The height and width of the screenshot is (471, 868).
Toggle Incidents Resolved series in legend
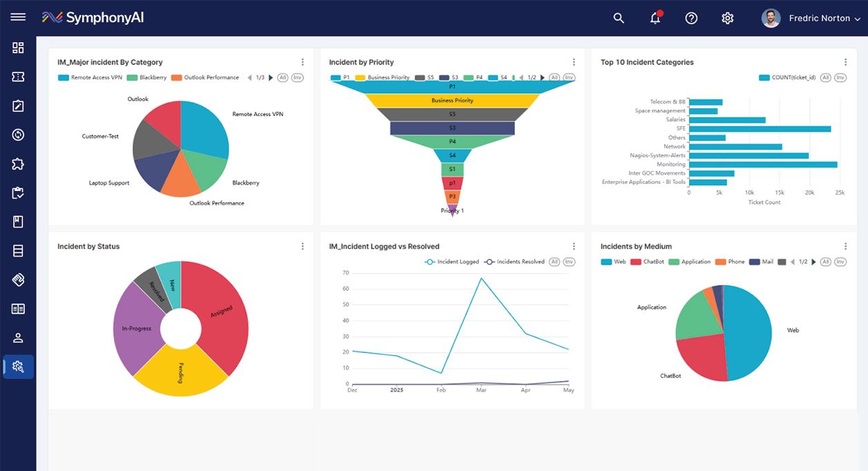(514, 262)
